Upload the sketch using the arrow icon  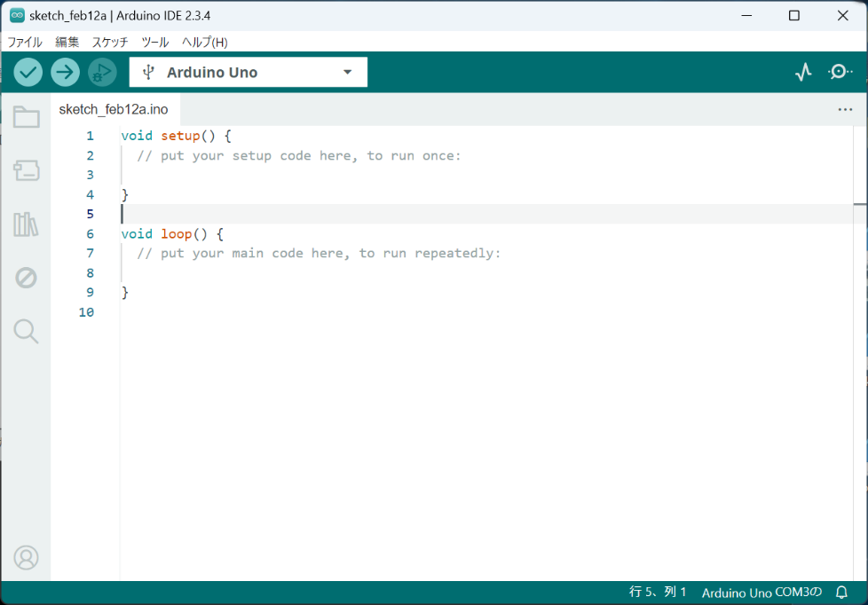[65, 72]
